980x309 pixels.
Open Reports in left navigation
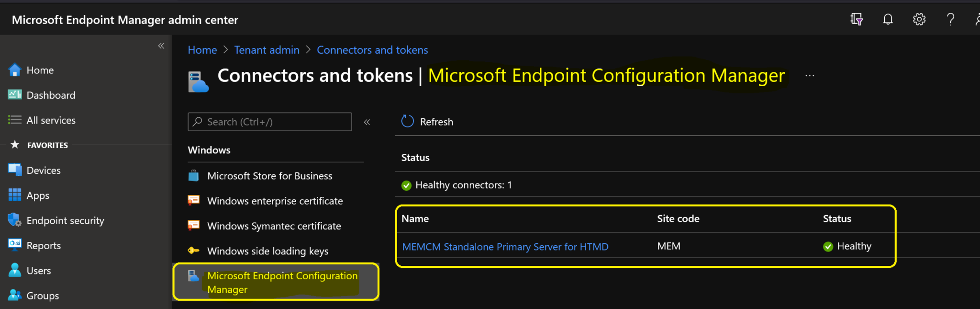(x=44, y=246)
